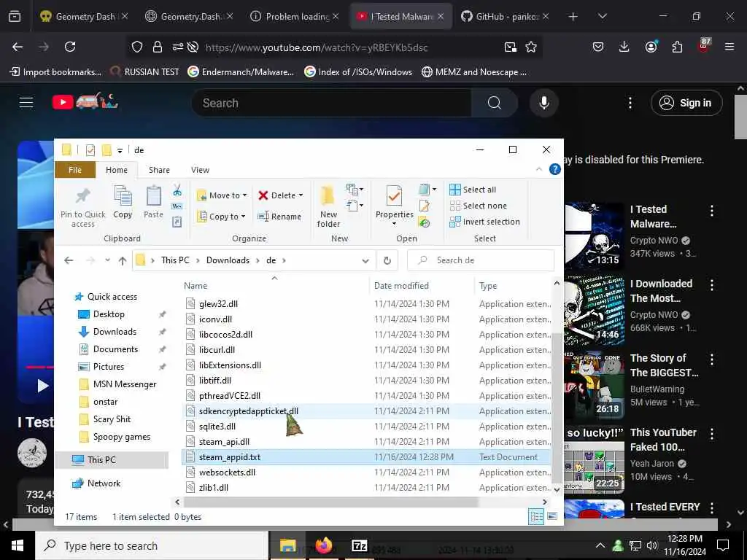Open Firefox from taskbar

(x=323, y=545)
